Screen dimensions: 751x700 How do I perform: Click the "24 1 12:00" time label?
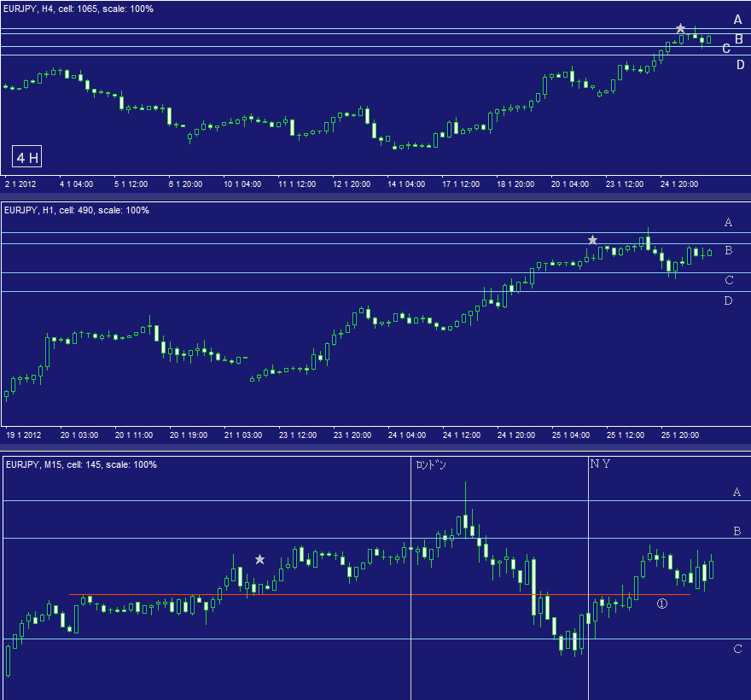(x=461, y=435)
